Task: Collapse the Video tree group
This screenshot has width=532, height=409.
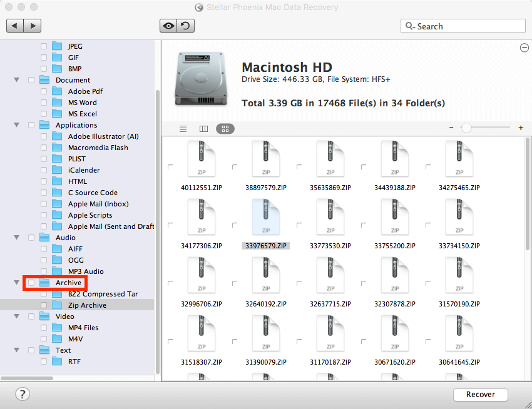Action: coord(17,316)
